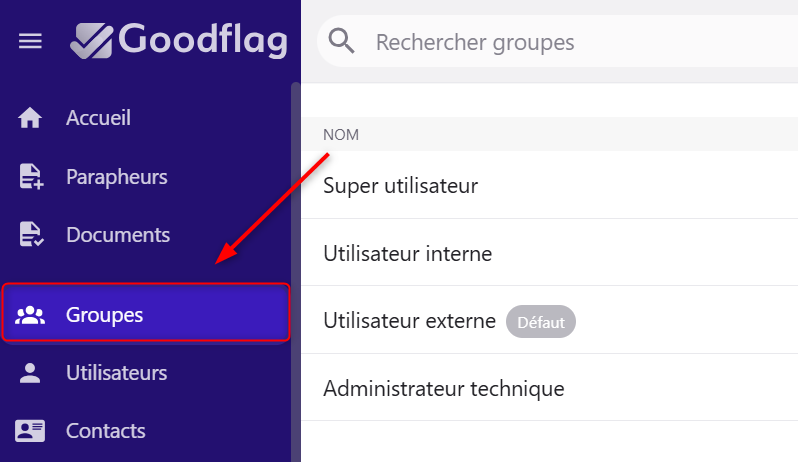
Task: Open the Super utilisateur group
Action: tap(550, 185)
